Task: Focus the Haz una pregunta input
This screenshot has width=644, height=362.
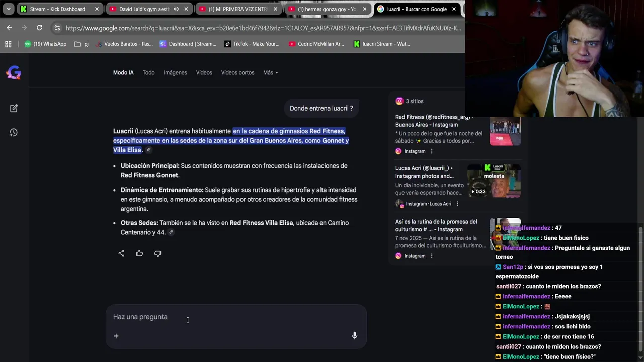Action: click(x=235, y=317)
